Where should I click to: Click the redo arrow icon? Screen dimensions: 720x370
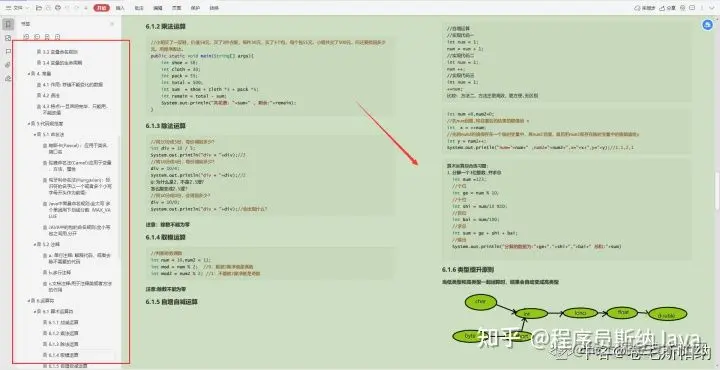pyautogui.click(x=77, y=8)
